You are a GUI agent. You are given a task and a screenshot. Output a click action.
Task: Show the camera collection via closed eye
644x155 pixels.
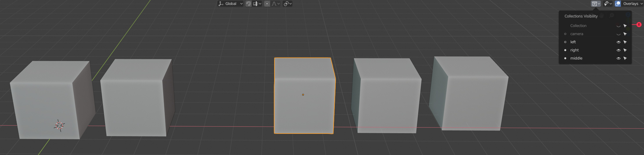[618, 34]
